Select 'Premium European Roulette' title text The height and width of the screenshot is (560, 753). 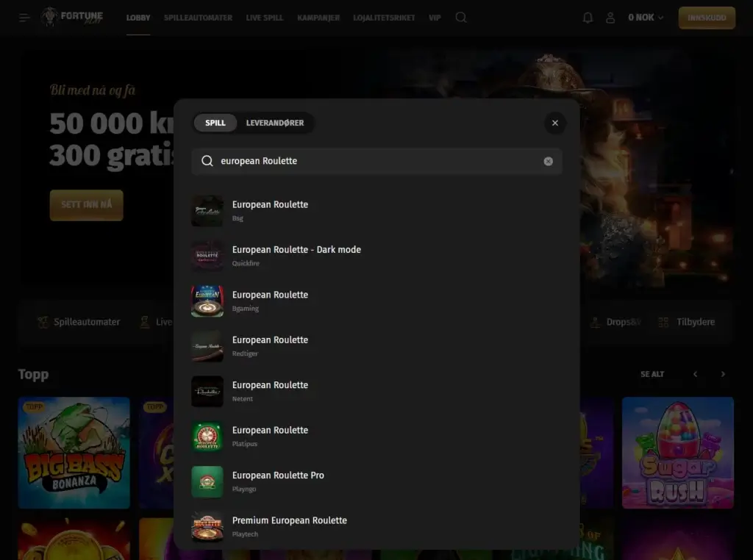pyautogui.click(x=289, y=520)
